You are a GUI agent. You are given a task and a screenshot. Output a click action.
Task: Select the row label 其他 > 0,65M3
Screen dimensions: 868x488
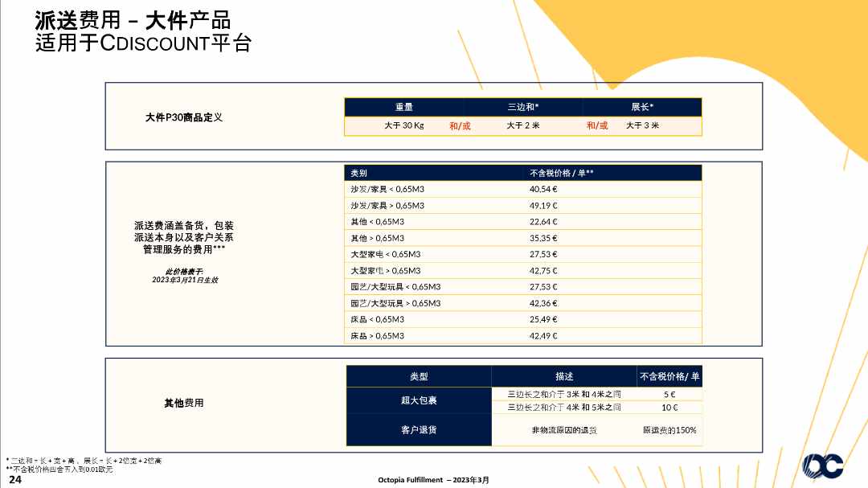coord(378,238)
